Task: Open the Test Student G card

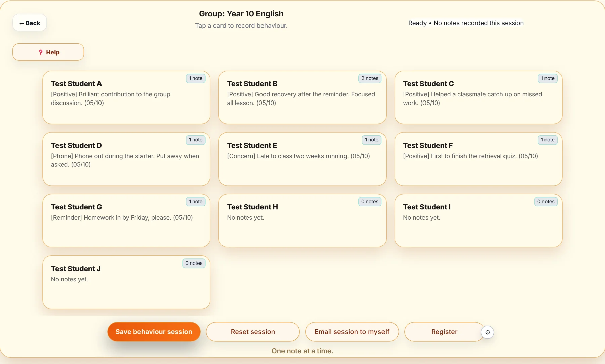Action: [126, 220]
